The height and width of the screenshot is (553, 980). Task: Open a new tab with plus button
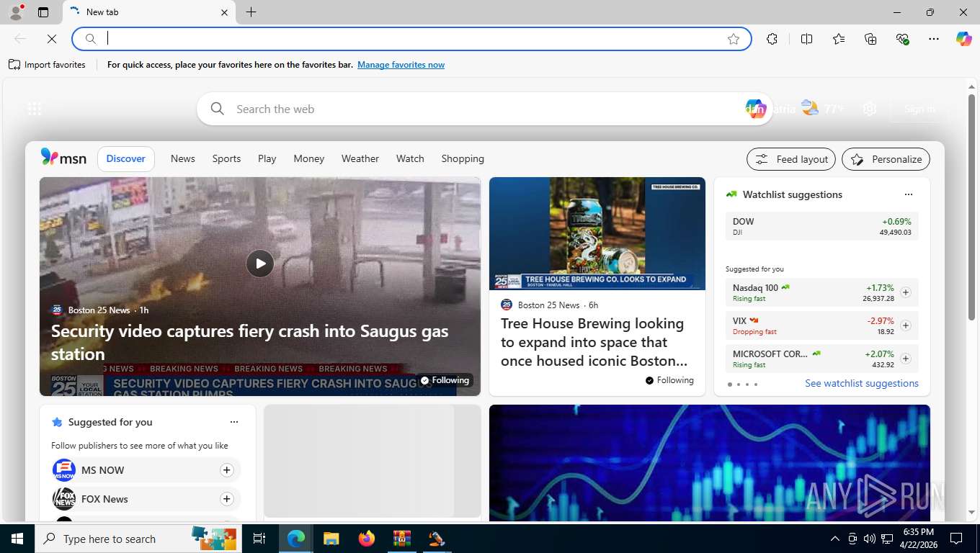point(251,12)
